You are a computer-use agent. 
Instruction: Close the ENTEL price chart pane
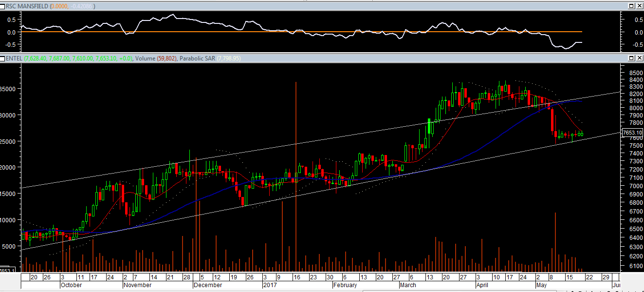(x=639, y=58)
